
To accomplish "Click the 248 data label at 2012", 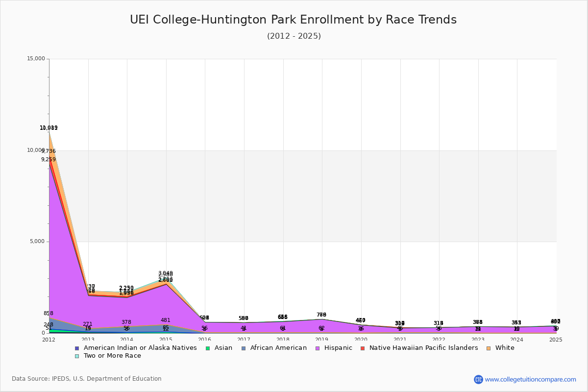I will [49, 325].
